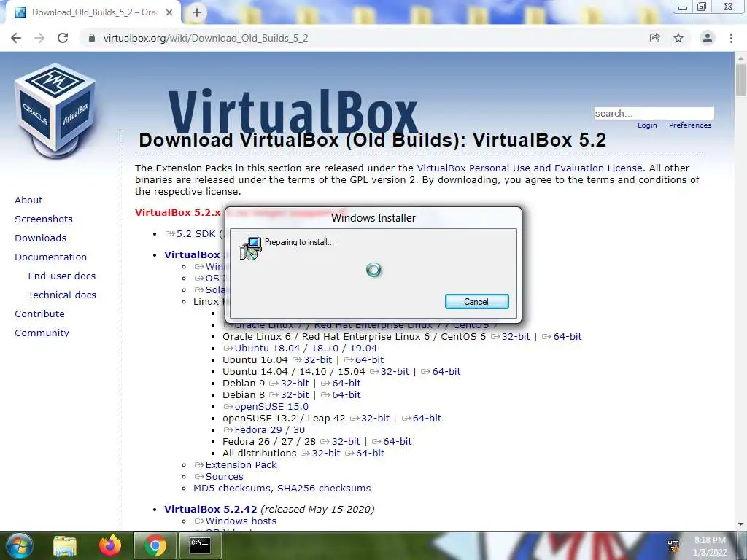This screenshot has width=747, height=560.
Task: Open Documentation in the sidebar
Action: click(51, 257)
